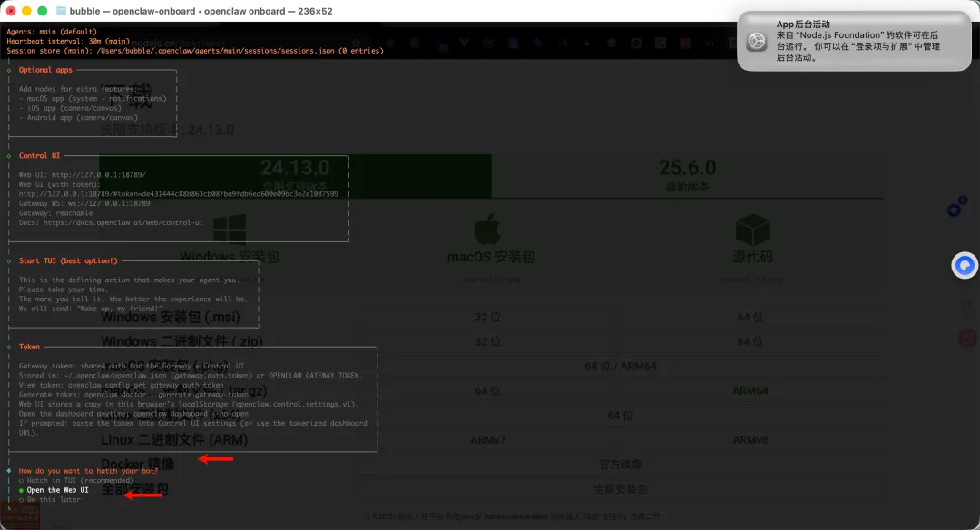
Task: Click the "Control UI" section heading
Action: pyautogui.click(x=39, y=155)
